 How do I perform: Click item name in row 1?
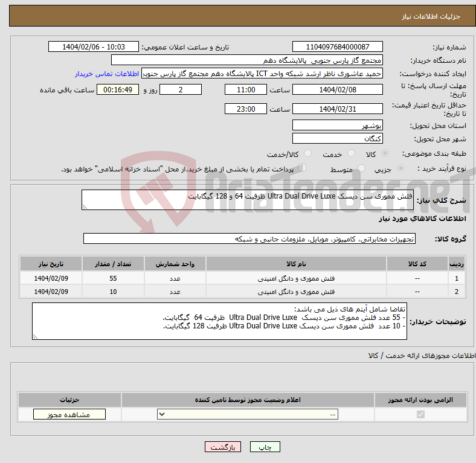point(296,278)
